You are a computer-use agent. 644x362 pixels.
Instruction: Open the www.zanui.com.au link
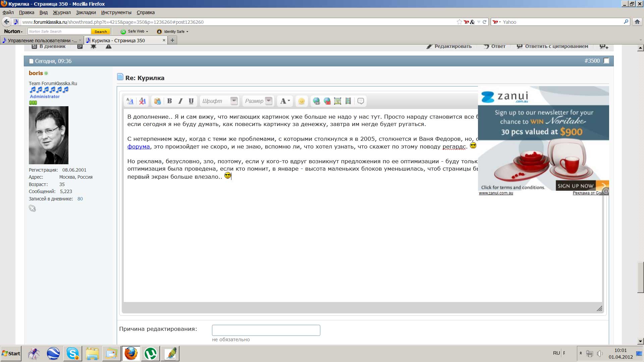[496, 193]
